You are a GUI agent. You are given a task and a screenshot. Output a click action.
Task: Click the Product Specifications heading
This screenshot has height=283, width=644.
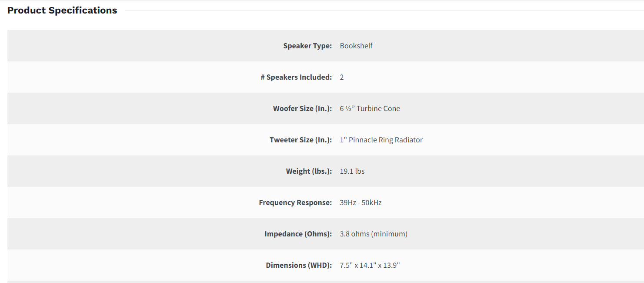62,10
